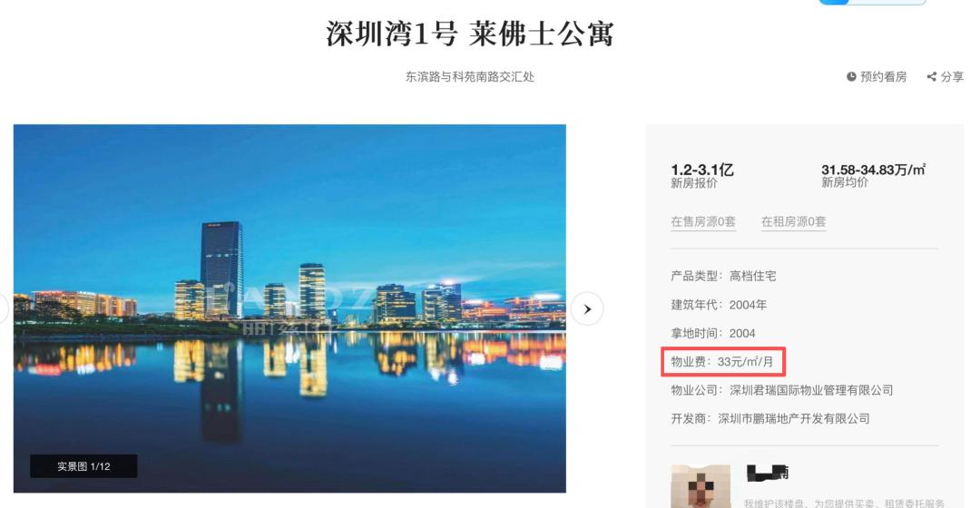980x508 pixels.
Task: Click the clock icon beside 预约看房
Action: click(851, 77)
